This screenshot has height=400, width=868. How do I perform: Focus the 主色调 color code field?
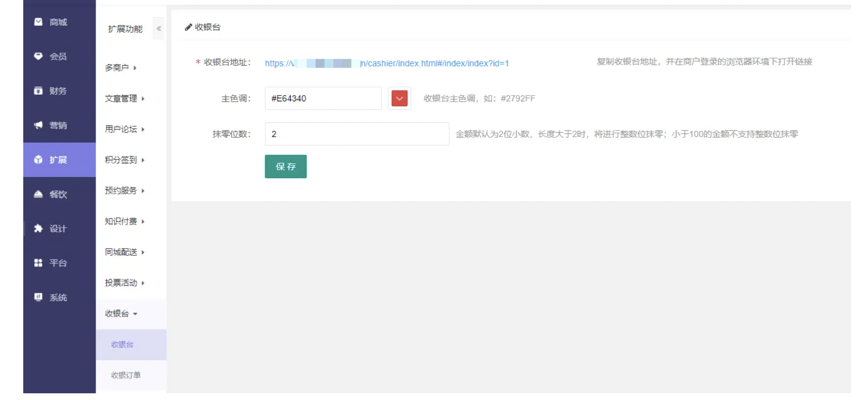coord(323,98)
